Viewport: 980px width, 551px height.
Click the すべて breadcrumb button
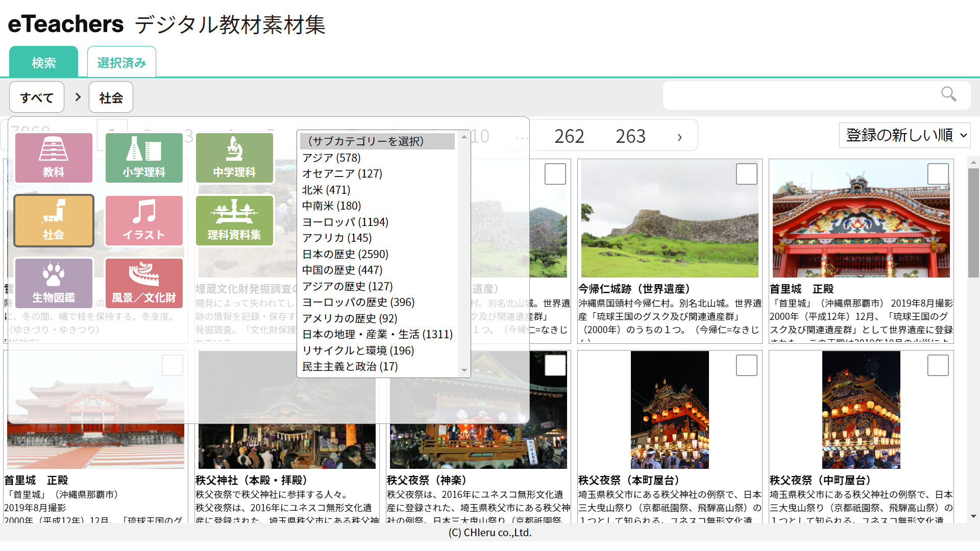tap(37, 97)
